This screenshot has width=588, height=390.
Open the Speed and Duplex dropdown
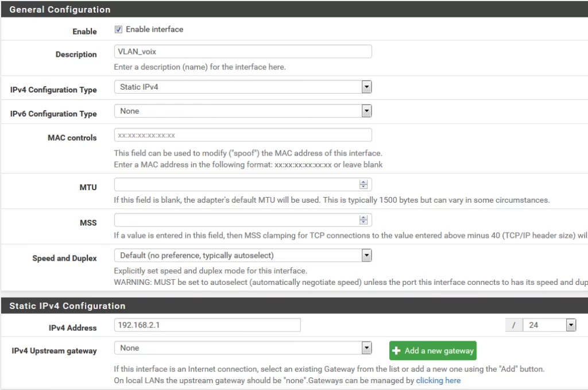(x=243, y=256)
